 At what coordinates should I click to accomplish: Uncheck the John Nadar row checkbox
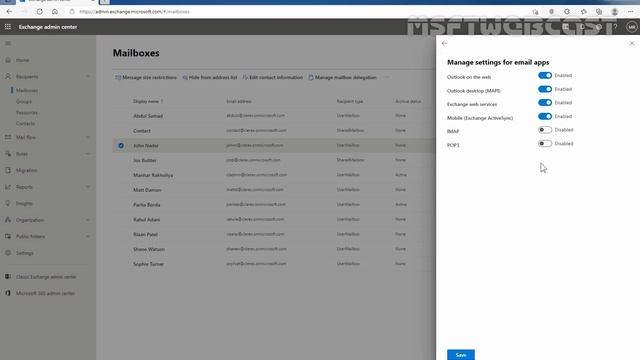click(121, 145)
